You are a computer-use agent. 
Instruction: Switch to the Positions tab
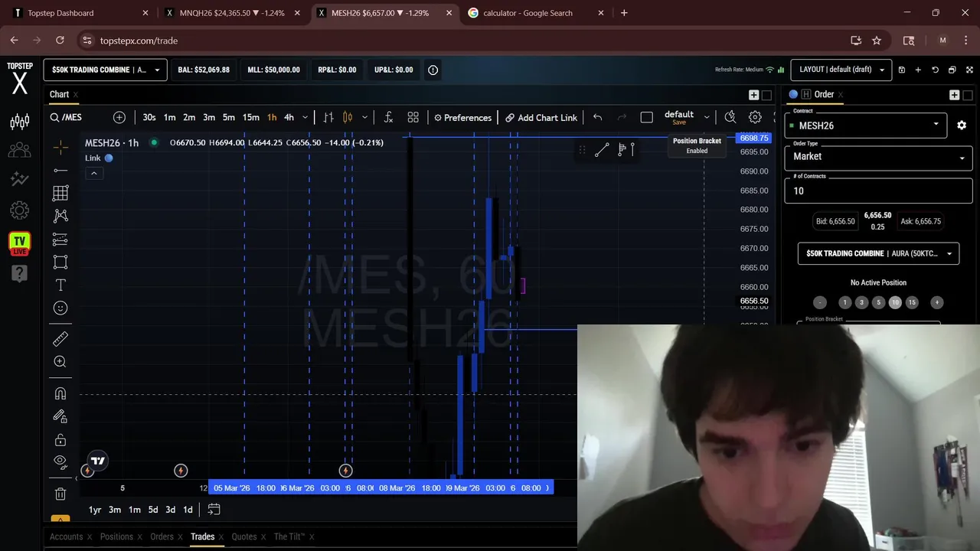click(x=116, y=536)
